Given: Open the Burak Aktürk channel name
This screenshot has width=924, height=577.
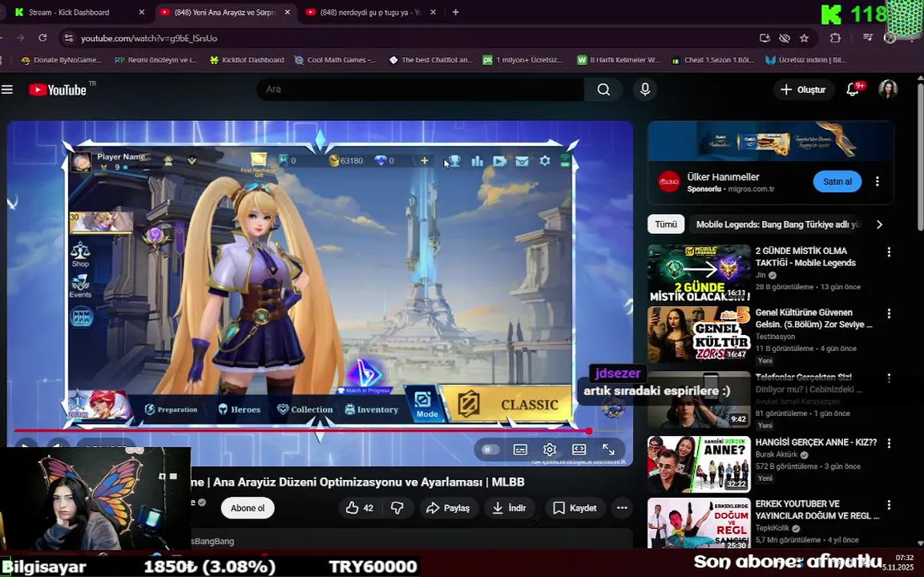Looking at the screenshot, I should [776, 454].
